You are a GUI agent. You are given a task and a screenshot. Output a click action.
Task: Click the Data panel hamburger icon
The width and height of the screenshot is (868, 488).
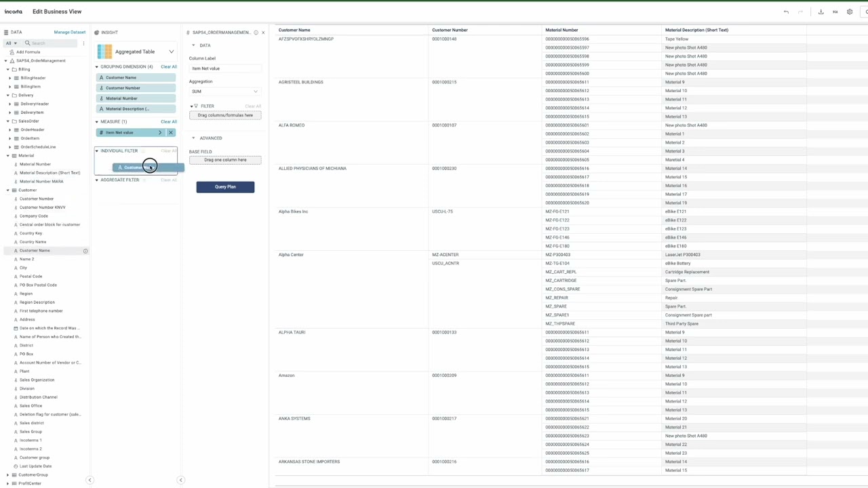[x=6, y=33]
